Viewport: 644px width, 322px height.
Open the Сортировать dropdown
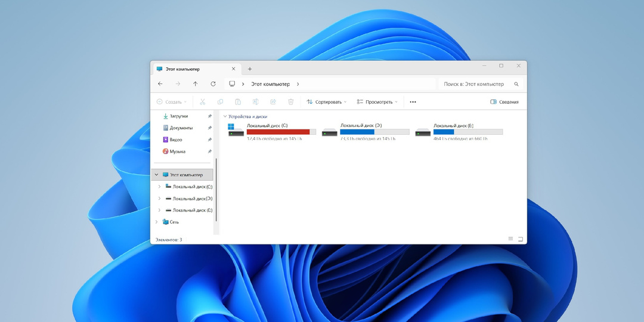[x=327, y=102]
